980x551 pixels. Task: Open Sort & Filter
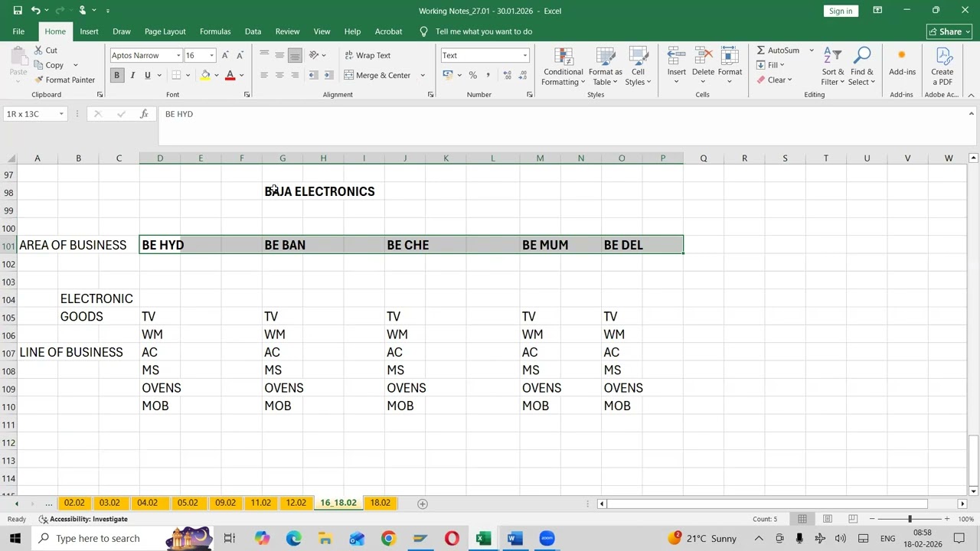tap(831, 67)
